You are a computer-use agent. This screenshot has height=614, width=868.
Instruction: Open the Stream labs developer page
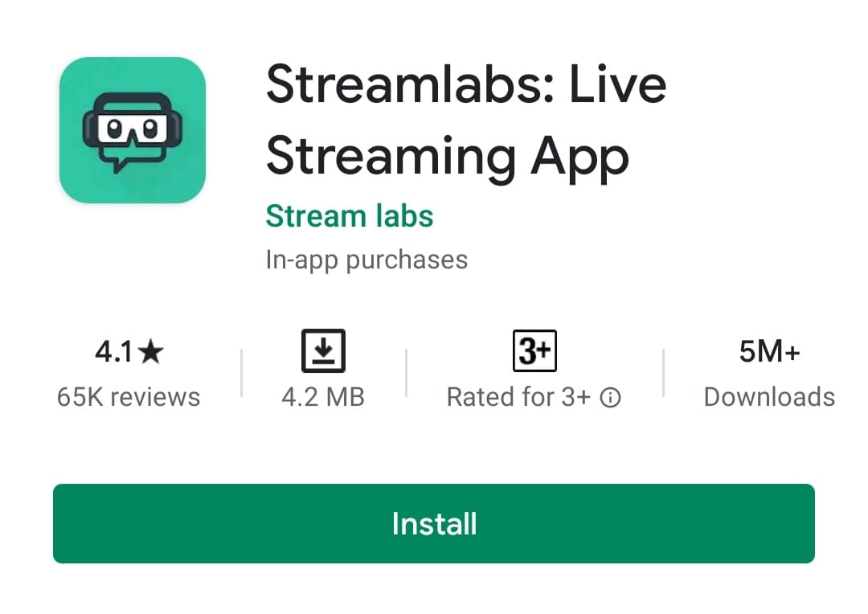[350, 216]
